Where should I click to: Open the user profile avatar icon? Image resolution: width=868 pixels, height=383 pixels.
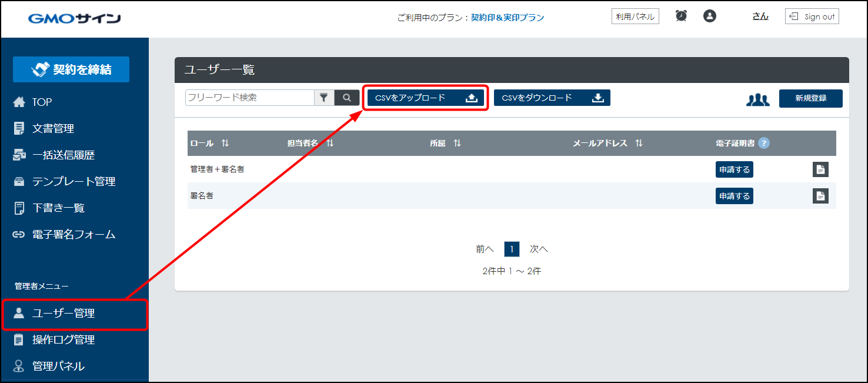click(x=710, y=16)
